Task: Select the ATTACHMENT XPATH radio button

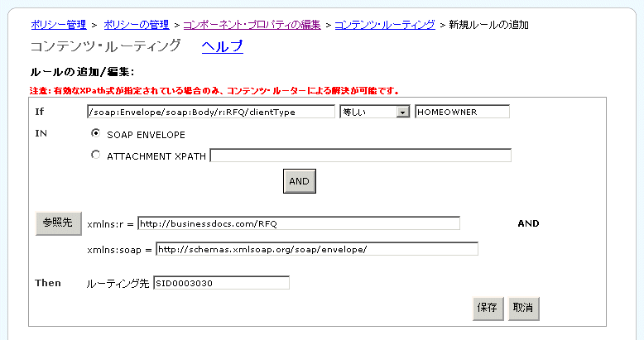Action: (96, 155)
